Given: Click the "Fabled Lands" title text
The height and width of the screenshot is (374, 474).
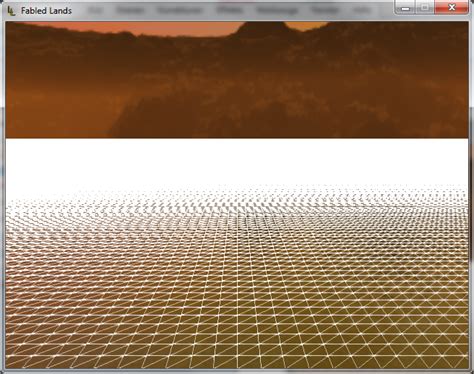Looking at the screenshot, I should (x=46, y=11).
